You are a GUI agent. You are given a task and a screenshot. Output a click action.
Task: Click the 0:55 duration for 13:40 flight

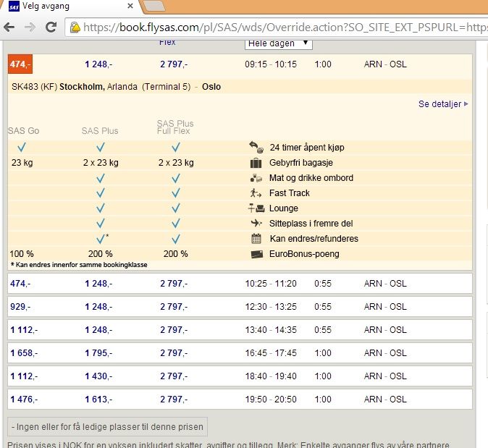click(x=323, y=330)
